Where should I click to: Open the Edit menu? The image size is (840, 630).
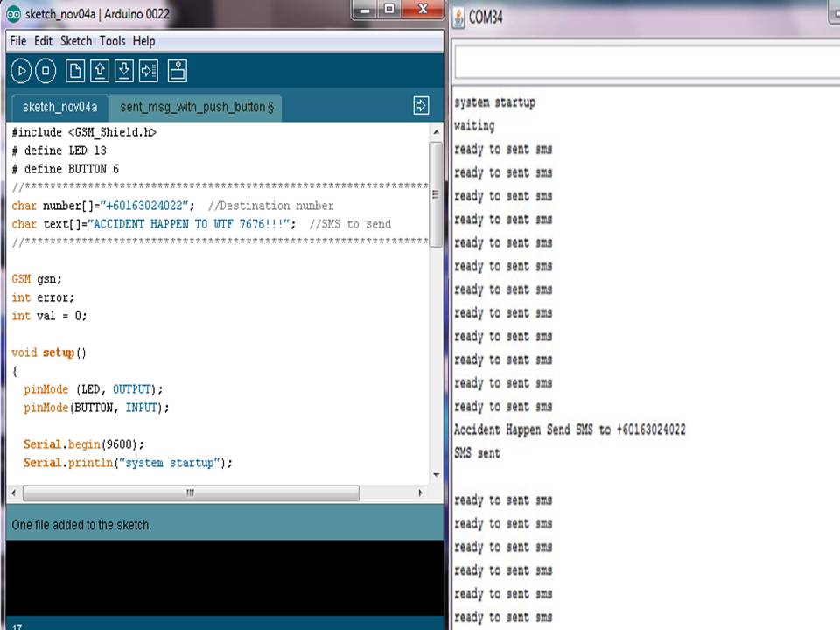tap(44, 41)
